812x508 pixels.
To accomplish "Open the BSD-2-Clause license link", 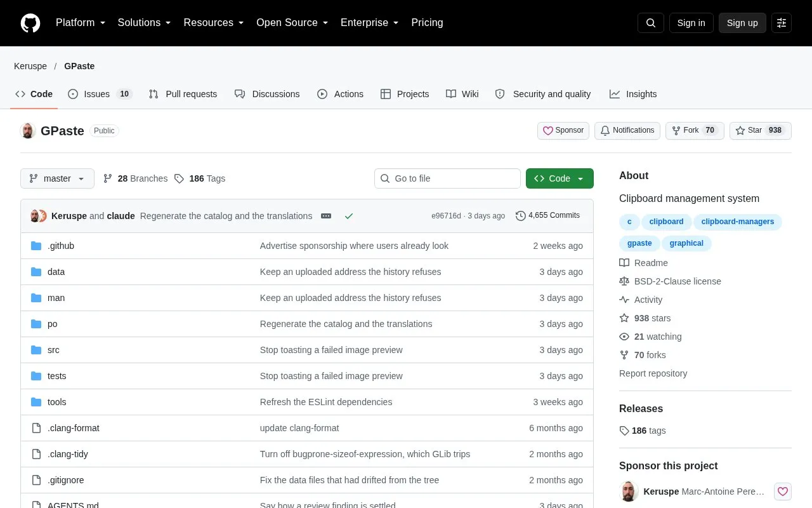I will 670,281.
